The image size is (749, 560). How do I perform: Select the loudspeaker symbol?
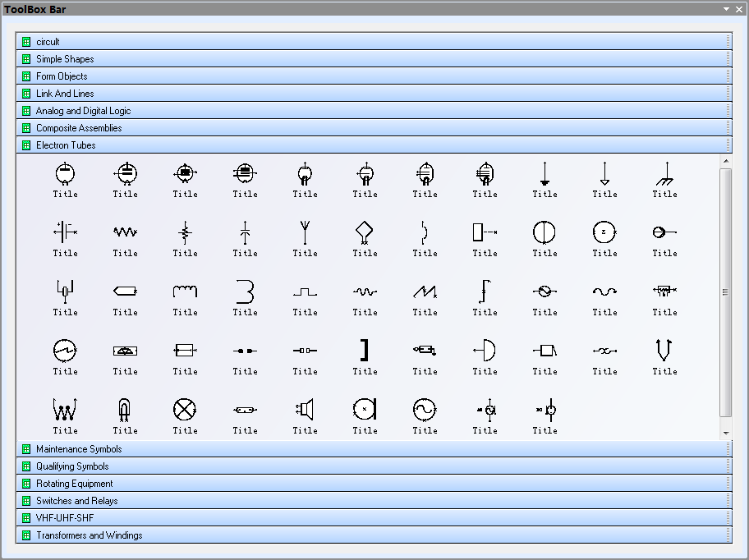(x=305, y=409)
